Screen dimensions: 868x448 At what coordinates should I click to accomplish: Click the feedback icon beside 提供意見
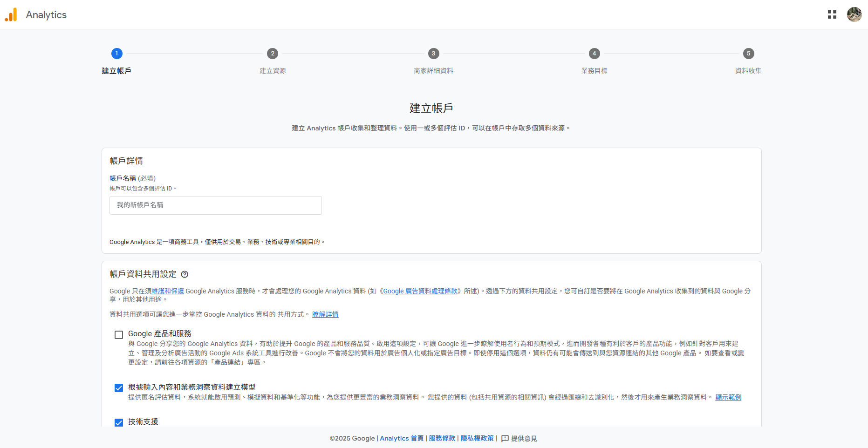(x=505, y=438)
